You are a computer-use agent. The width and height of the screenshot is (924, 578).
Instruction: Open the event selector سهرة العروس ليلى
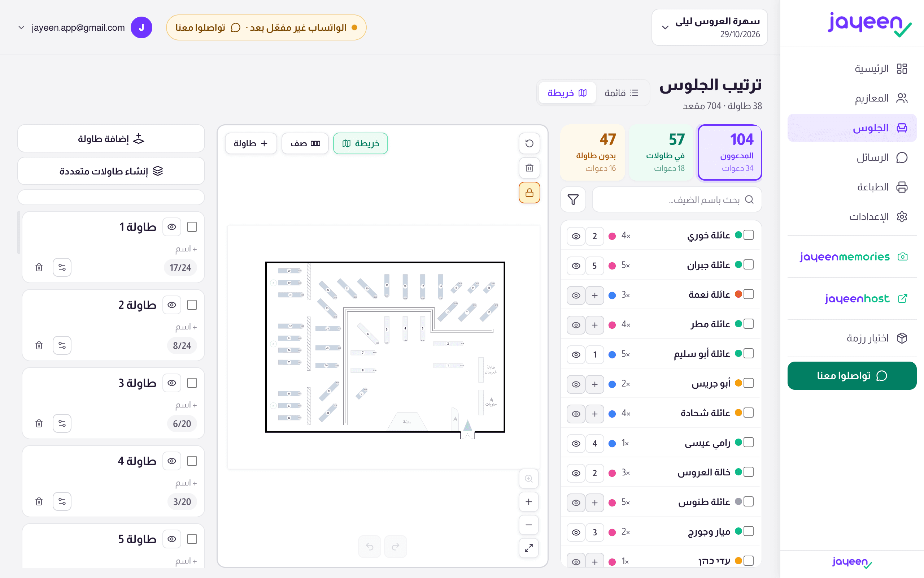click(x=709, y=27)
